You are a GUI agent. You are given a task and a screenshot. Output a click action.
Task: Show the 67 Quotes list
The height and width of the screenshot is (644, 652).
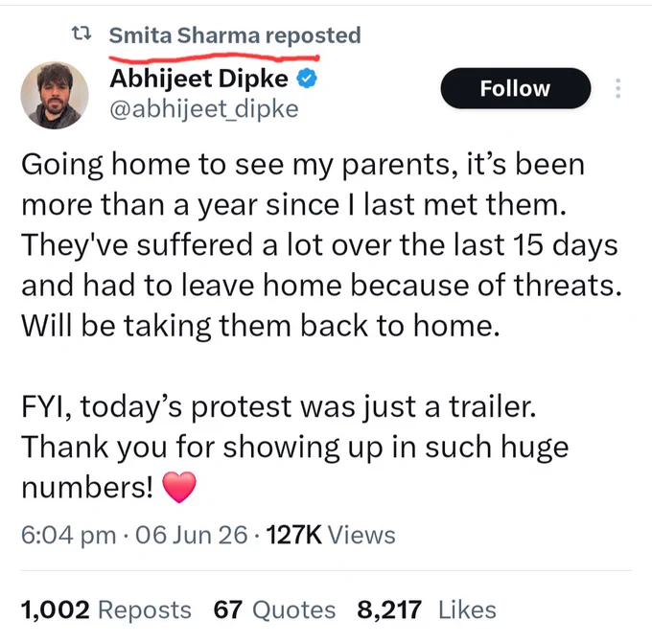click(274, 609)
